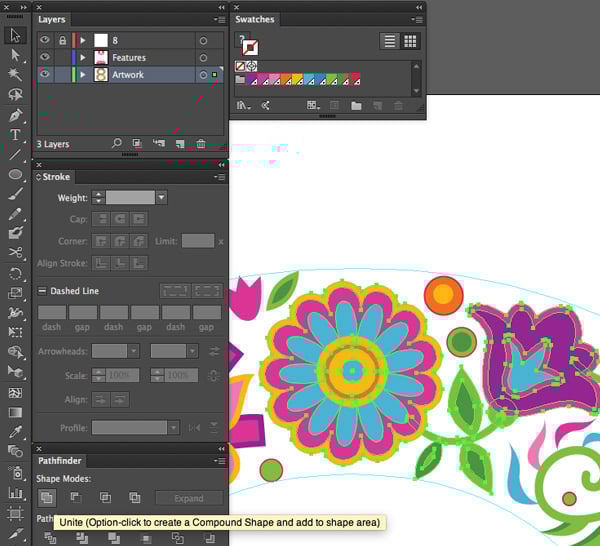The height and width of the screenshot is (546, 600).
Task: Select the Rotate tool
Action: pyautogui.click(x=15, y=274)
